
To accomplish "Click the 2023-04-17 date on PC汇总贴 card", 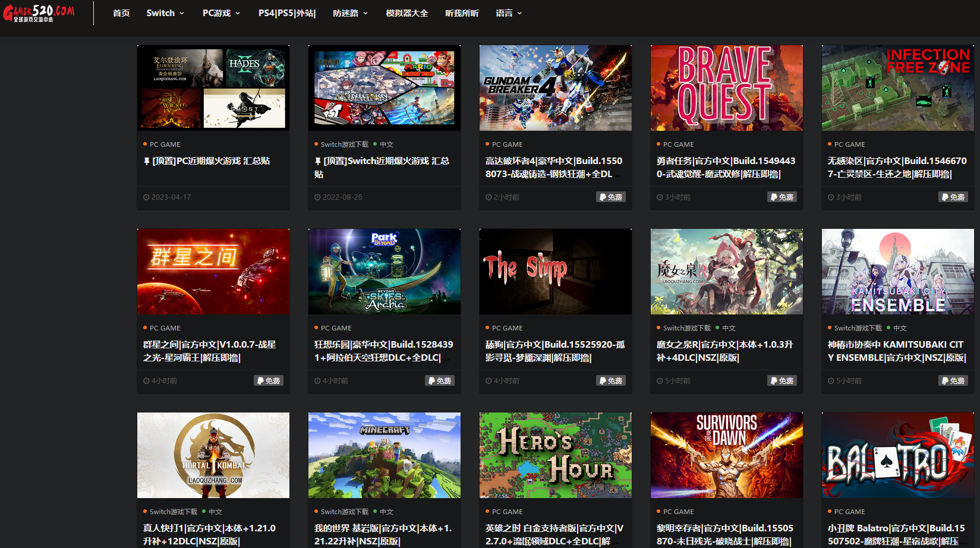I will (167, 197).
